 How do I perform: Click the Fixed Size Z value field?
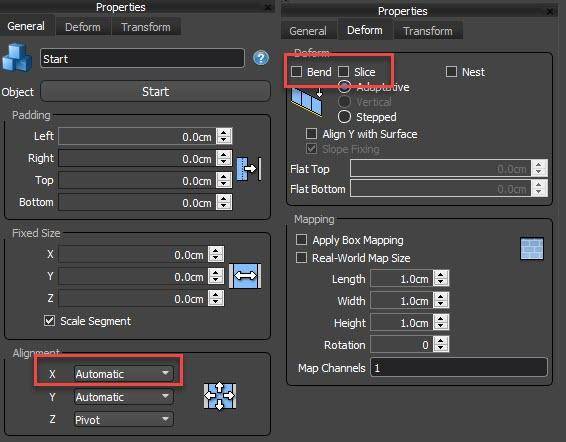(133, 298)
